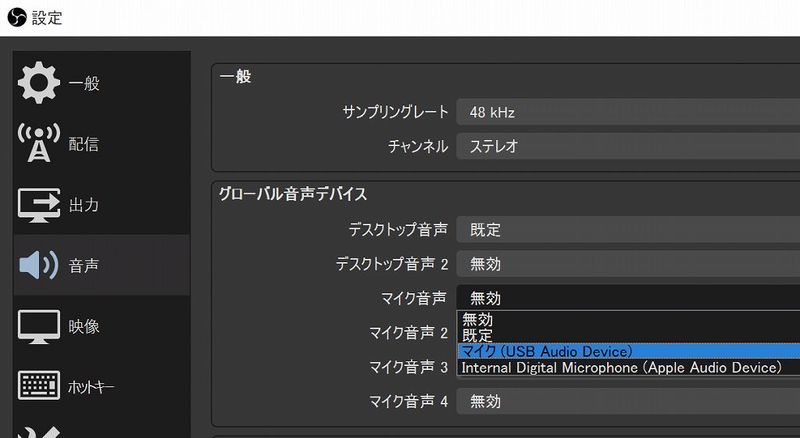The width and height of the screenshot is (800, 438).
Task: Expand チャンネル dropdown showing ステレオ
Action: pos(628,147)
